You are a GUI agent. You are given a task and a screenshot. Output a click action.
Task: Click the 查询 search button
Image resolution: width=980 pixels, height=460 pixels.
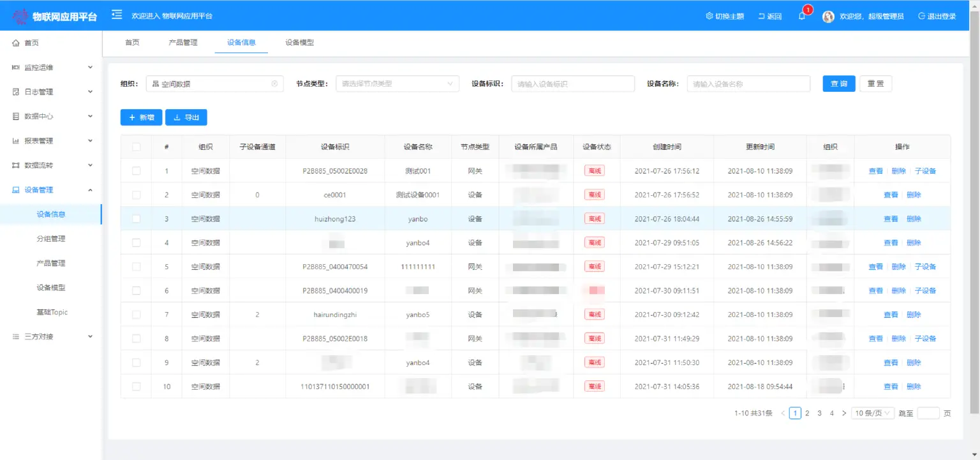[838, 84]
